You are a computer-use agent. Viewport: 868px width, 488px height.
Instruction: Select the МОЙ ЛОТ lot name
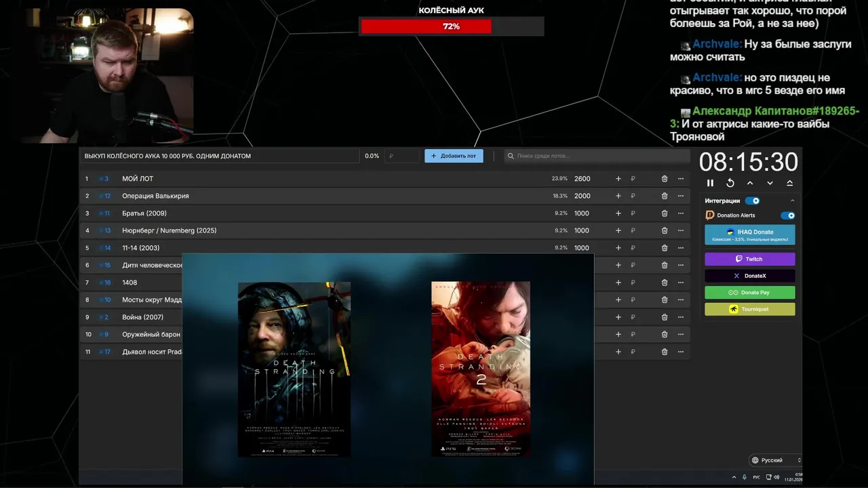click(x=138, y=179)
